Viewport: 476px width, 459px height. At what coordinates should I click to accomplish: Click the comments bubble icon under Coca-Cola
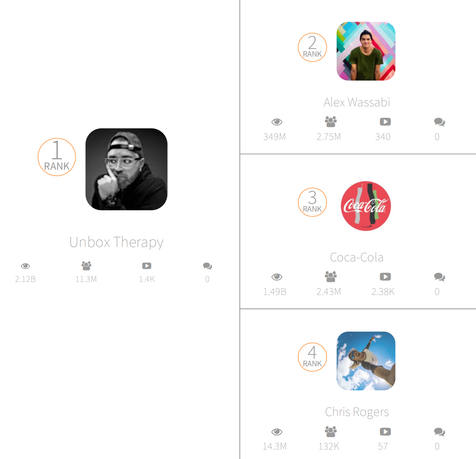pos(440,277)
